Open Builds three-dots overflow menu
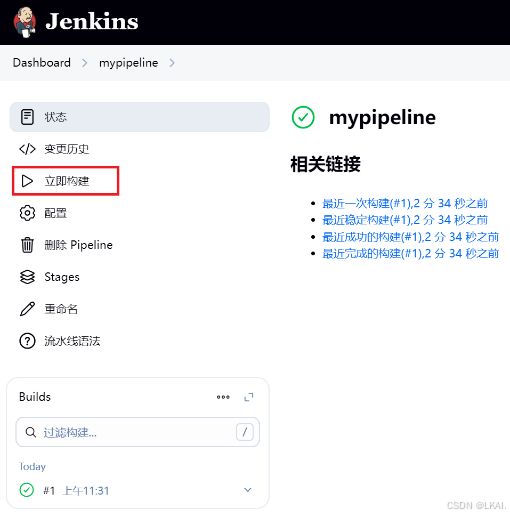The width and height of the screenshot is (510, 517). (223, 397)
